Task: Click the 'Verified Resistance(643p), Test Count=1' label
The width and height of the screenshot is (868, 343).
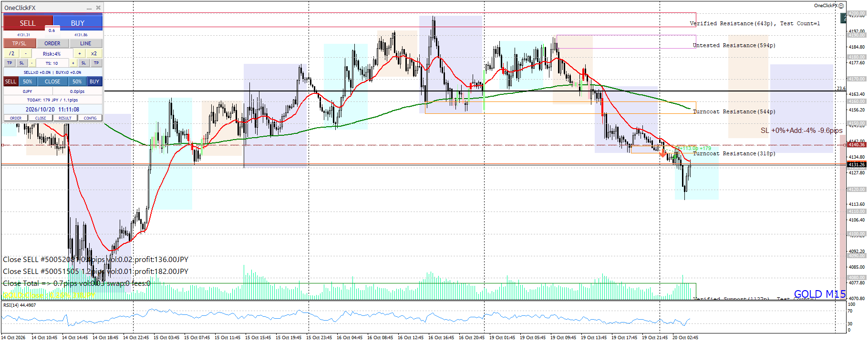Action: [x=755, y=23]
